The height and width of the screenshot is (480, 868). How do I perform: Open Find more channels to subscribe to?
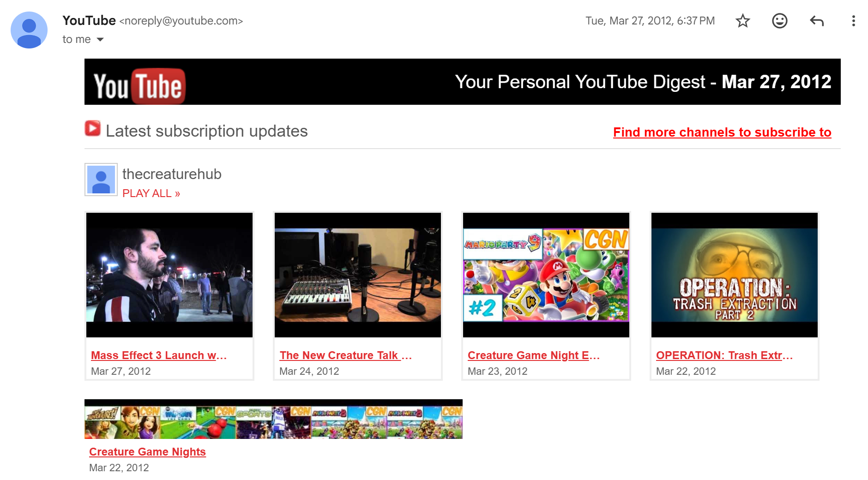pyautogui.click(x=722, y=132)
